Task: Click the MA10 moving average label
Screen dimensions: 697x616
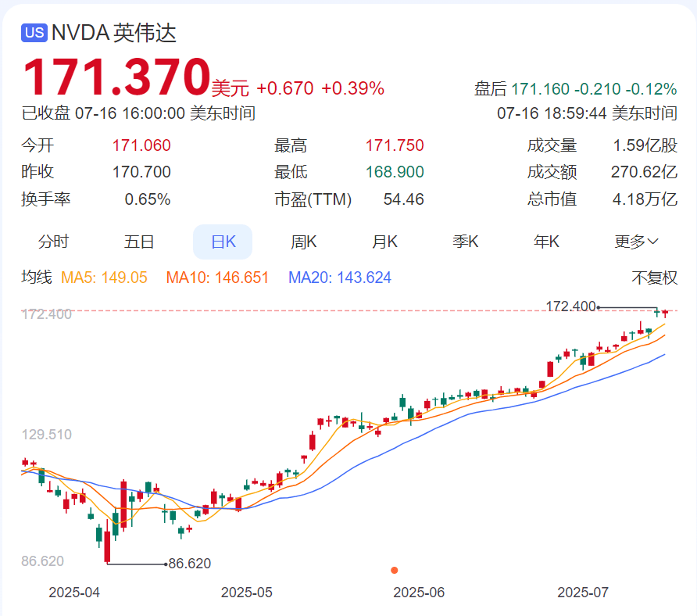Action: coord(217,278)
